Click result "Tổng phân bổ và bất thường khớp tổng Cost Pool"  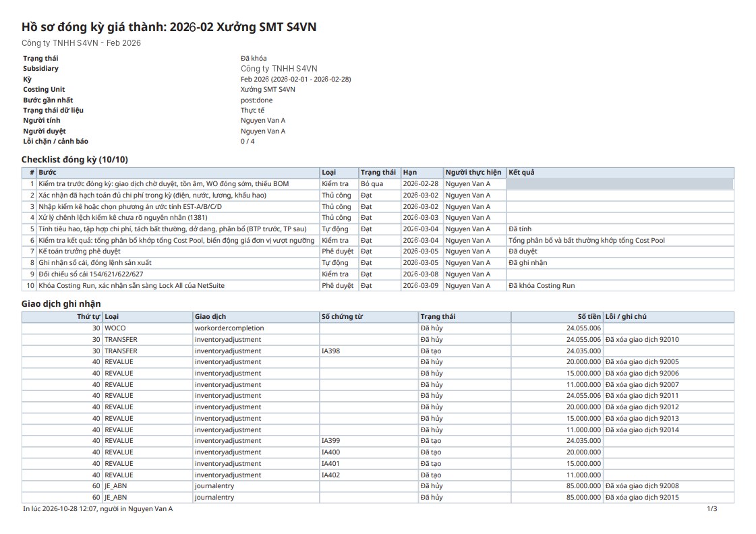click(586, 241)
